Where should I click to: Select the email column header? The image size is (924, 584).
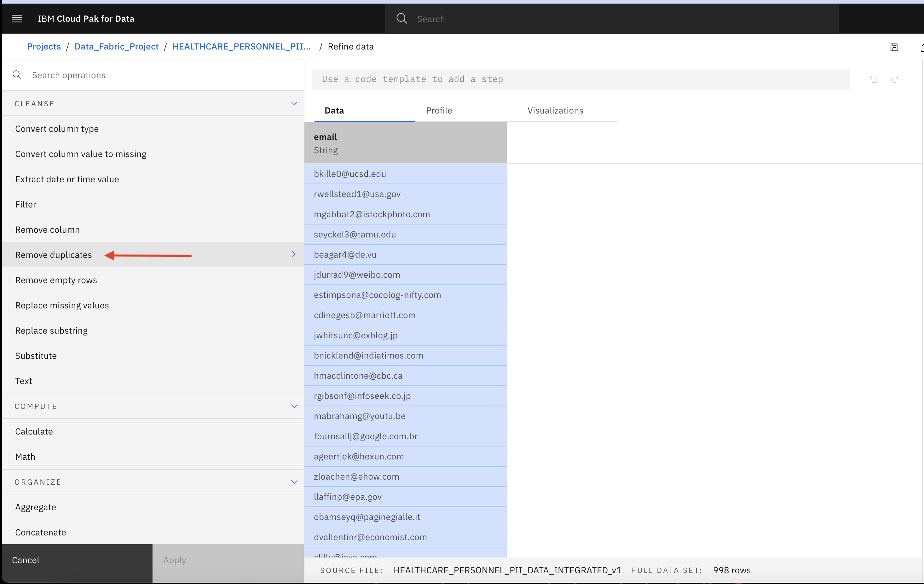point(405,143)
